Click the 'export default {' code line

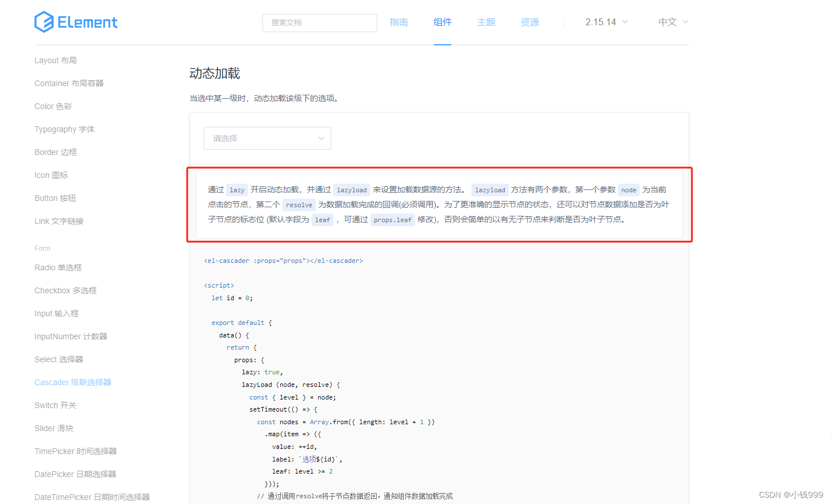tap(242, 323)
